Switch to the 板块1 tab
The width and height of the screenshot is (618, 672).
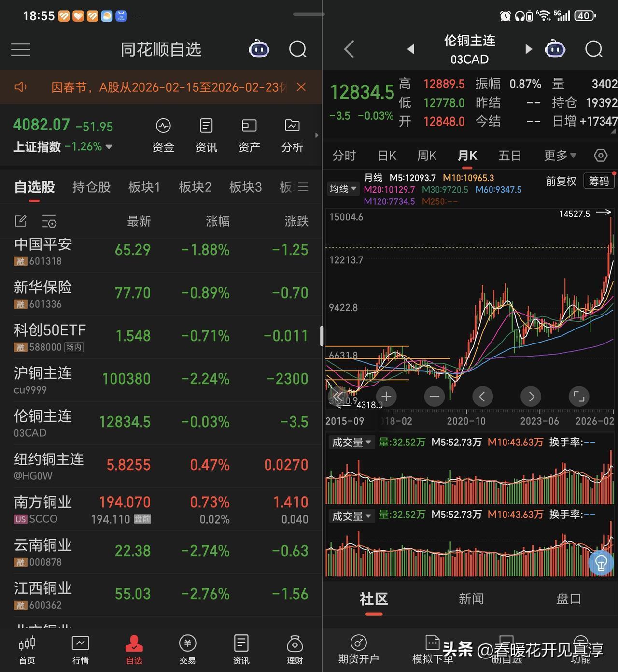tap(144, 187)
